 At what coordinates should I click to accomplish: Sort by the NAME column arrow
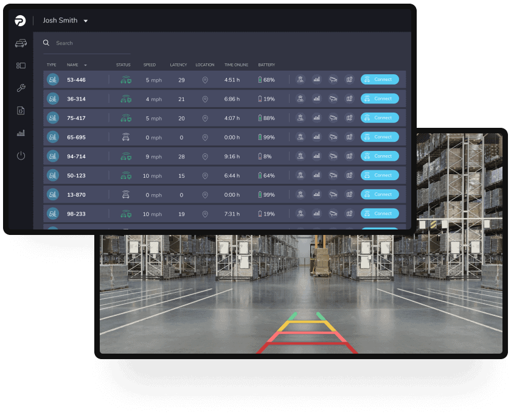coord(86,65)
